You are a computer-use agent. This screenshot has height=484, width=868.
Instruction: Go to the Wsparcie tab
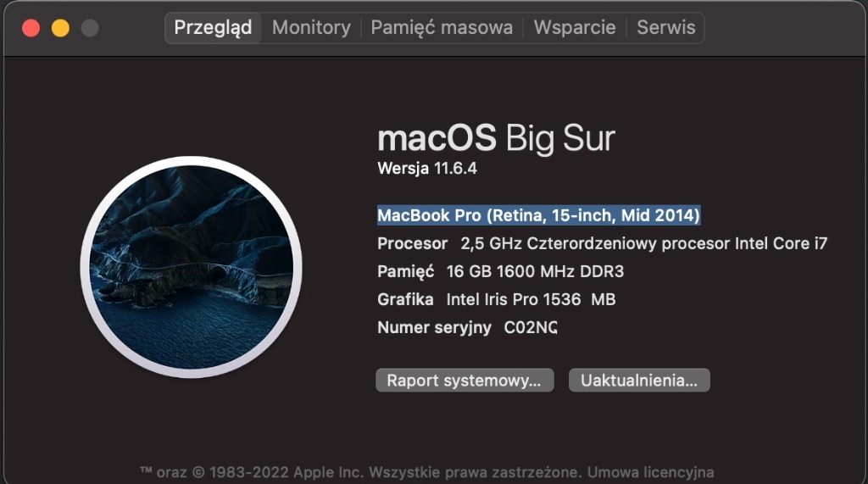point(575,27)
